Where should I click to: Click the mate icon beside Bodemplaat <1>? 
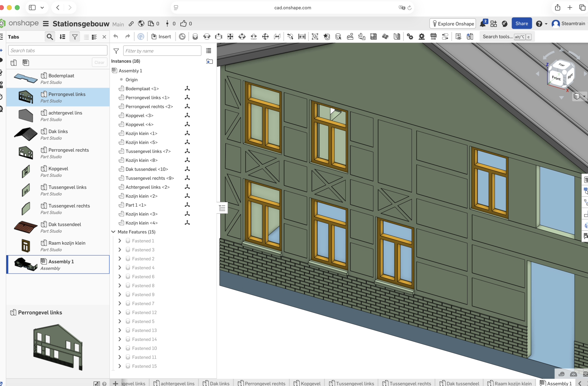(x=187, y=89)
